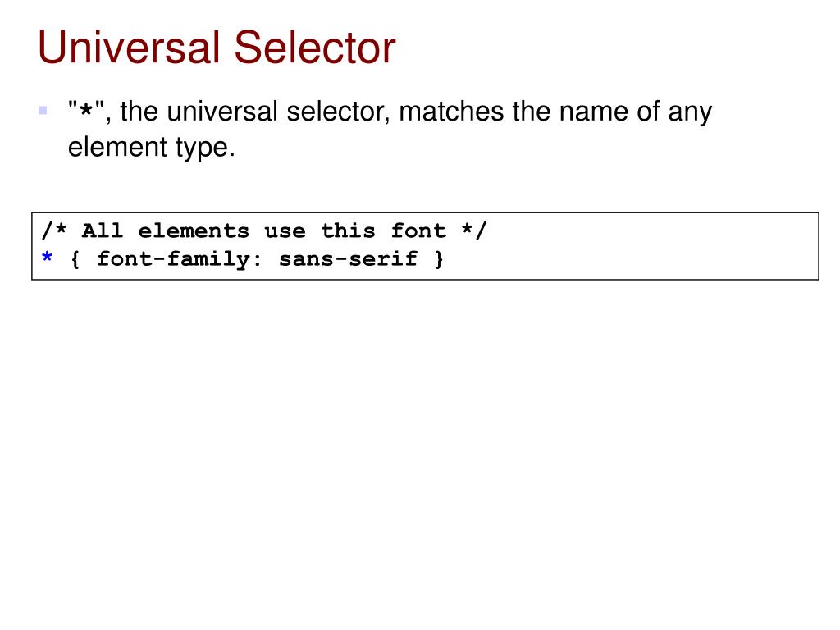Click the comment opening slash-asterisk
The height and width of the screenshot is (630, 840).
point(54,231)
